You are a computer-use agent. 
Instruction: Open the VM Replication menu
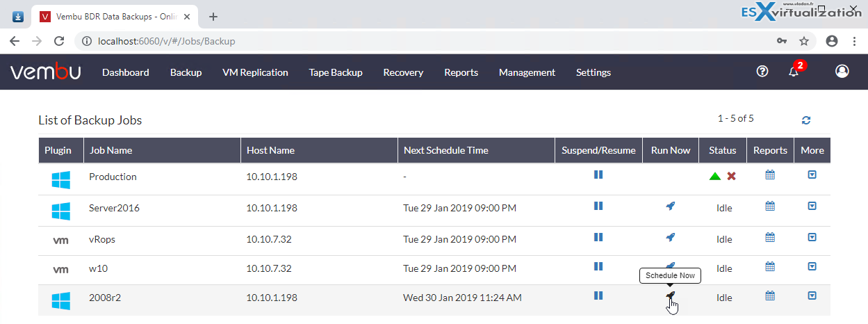(x=255, y=72)
